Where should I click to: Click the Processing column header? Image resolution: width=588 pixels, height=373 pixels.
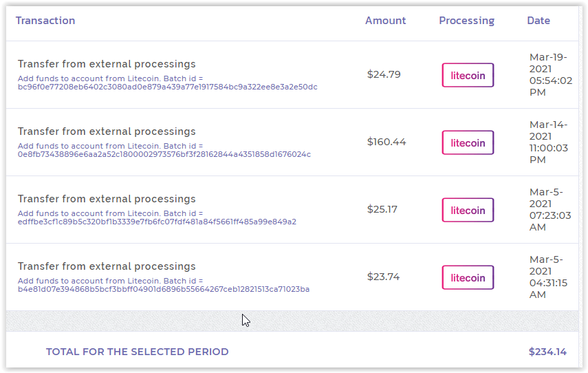466,21
